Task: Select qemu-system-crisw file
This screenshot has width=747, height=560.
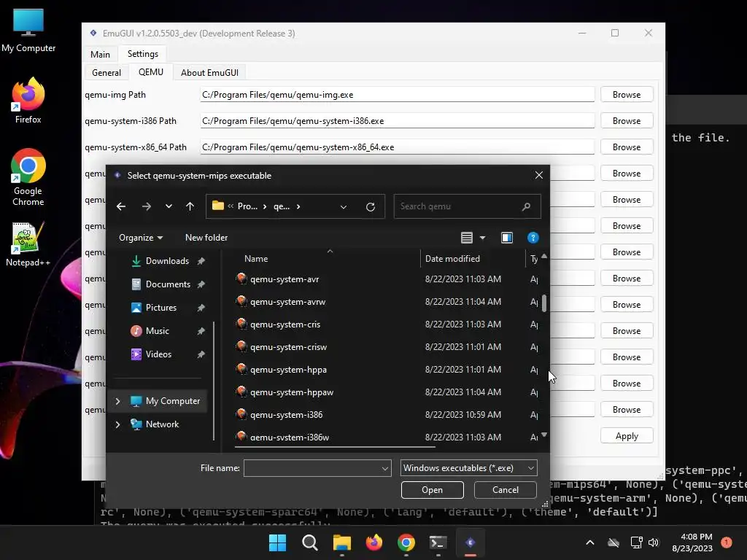Action: pyautogui.click(x=289, y=347)
